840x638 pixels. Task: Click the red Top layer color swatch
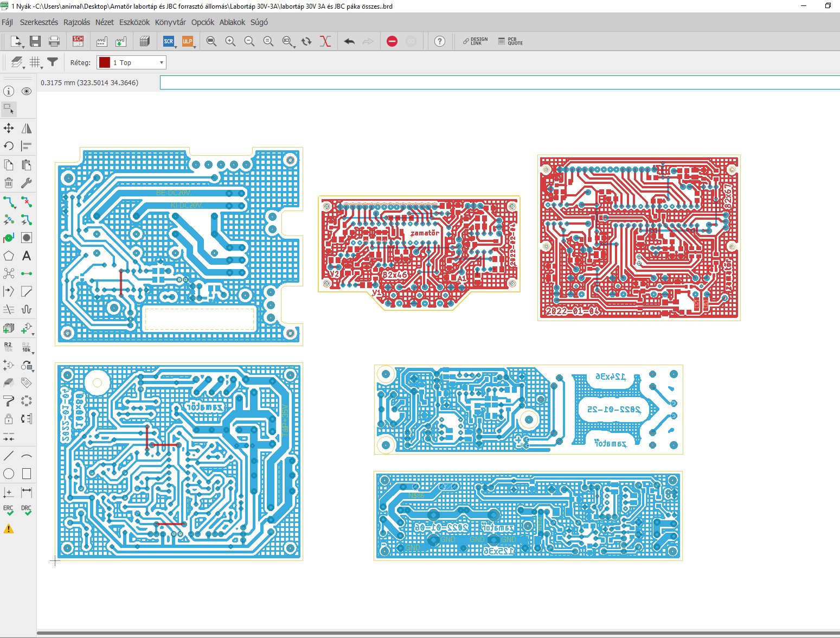coord(105,62)
